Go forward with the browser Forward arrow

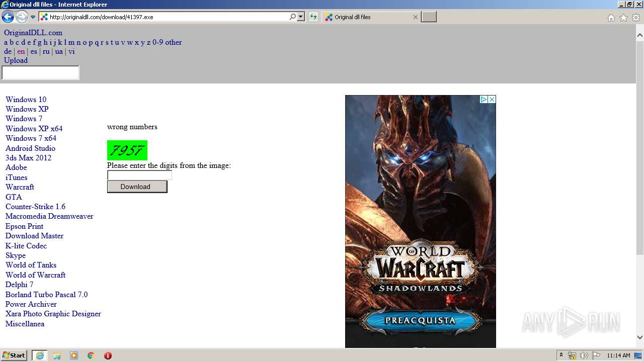coord(22,17)
